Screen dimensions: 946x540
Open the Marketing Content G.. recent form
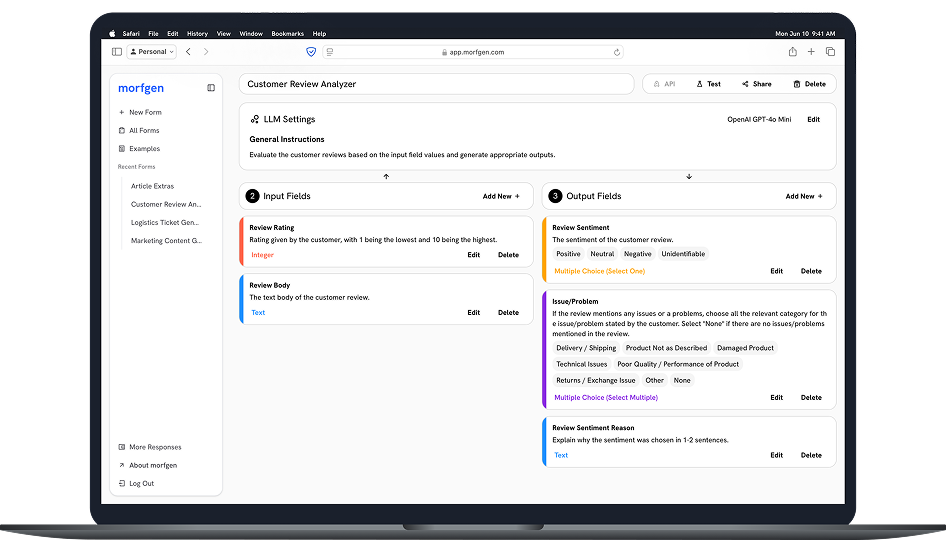[x=167, y=241]
